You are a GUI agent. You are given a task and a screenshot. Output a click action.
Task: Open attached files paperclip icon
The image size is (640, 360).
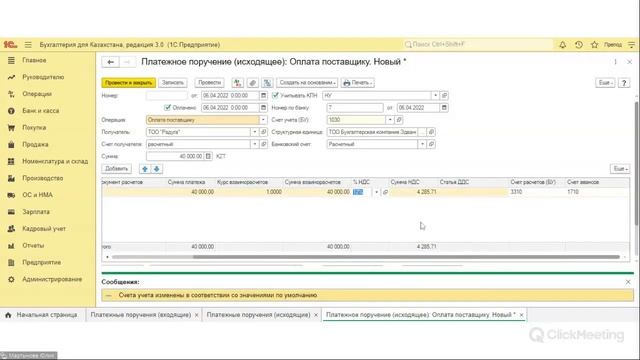point(253,82)
